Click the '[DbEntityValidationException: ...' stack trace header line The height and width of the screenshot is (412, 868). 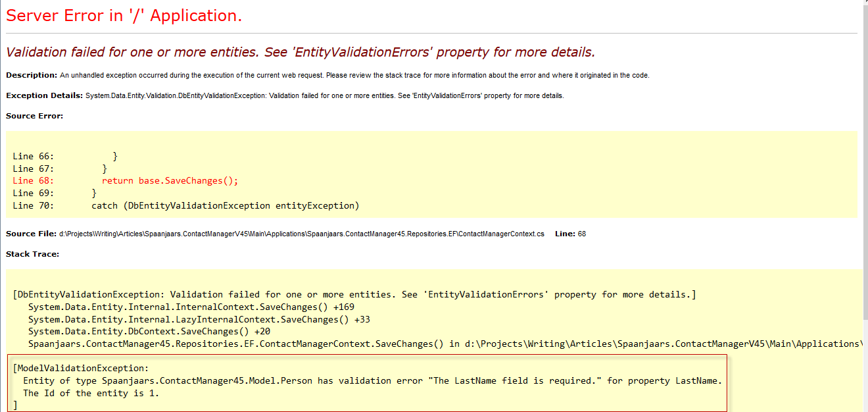354,294
